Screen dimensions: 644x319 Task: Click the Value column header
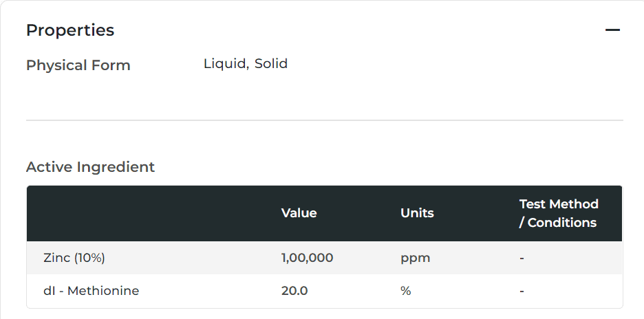[299, 213]
